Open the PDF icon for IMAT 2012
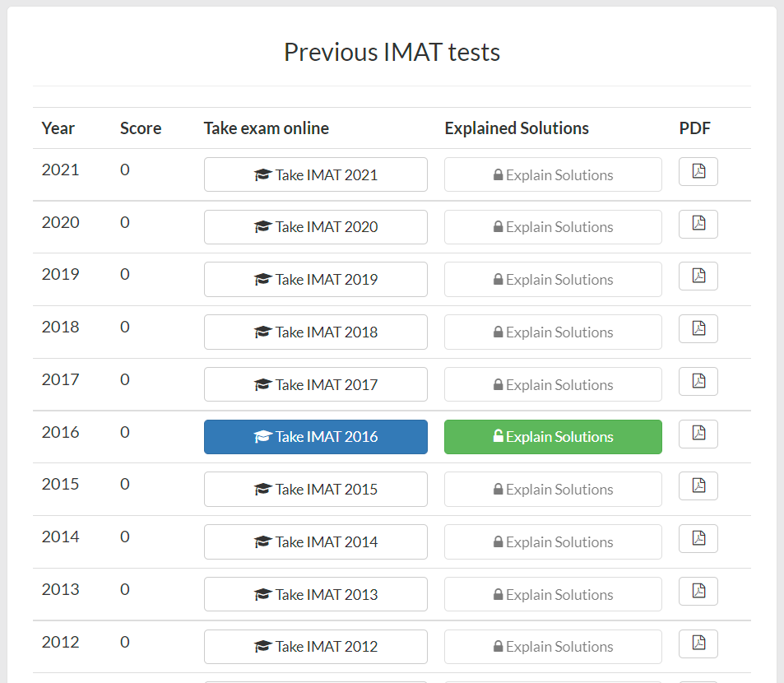The height and width of the screenshot is (683, 784). point(698,643)
